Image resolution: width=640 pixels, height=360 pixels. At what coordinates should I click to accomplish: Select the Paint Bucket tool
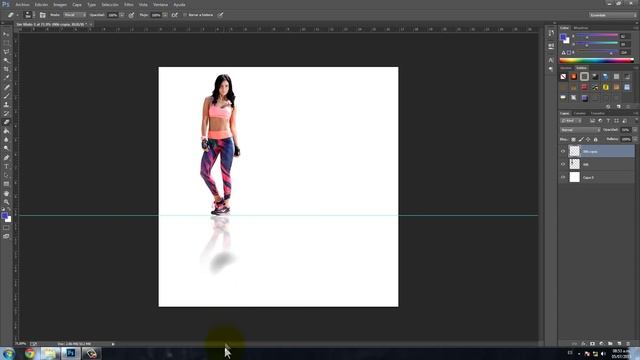(x=6, y=131)
